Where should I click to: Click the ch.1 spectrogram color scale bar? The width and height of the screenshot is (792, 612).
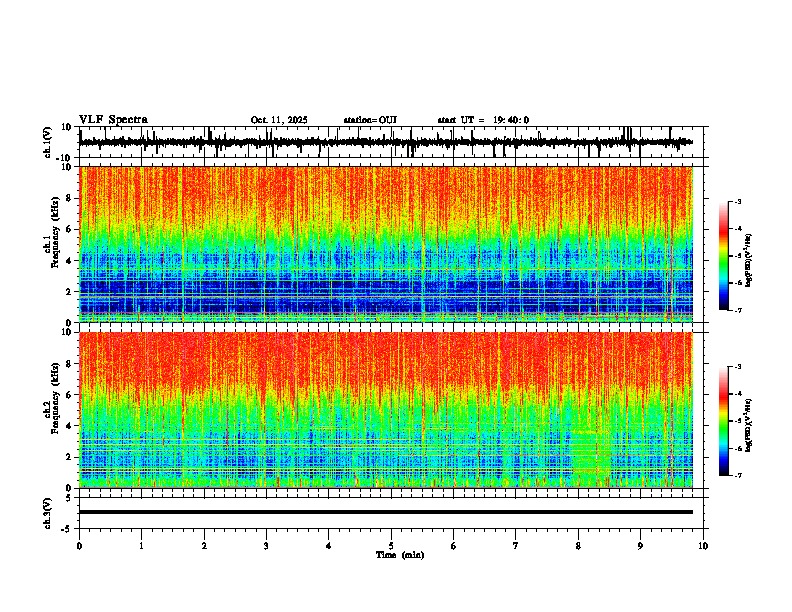(723, 256)
